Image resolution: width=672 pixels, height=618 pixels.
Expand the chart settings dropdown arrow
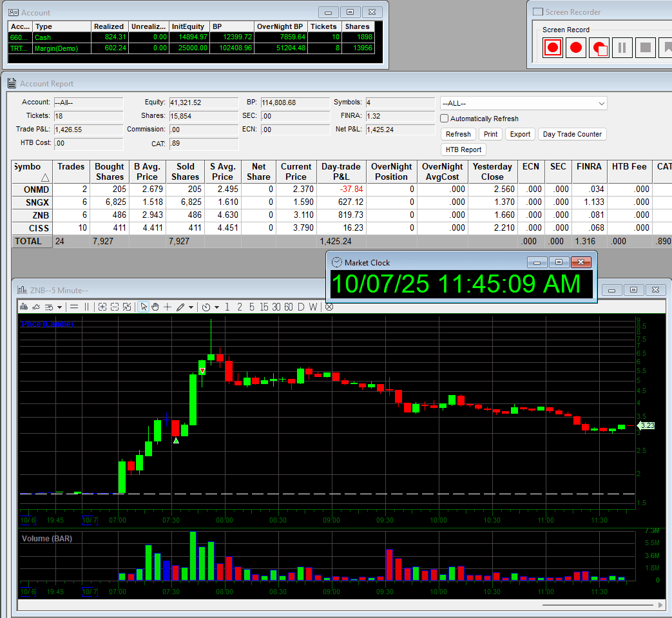(x=59, y=307)
